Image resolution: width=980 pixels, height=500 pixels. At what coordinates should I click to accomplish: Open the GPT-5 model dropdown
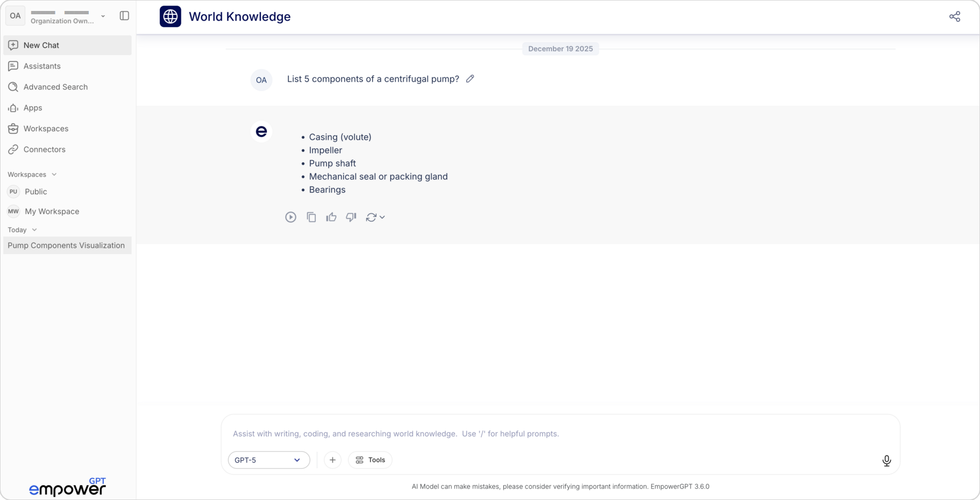pyautogui.click(x=269, y=460)
